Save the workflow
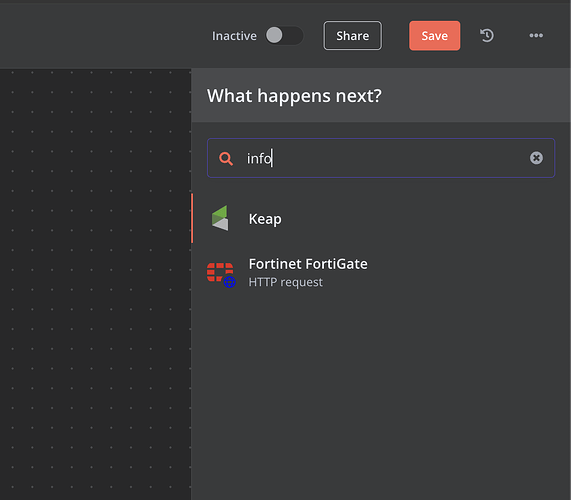The width and height of the screenshot is (571, 500). (434, 36)
